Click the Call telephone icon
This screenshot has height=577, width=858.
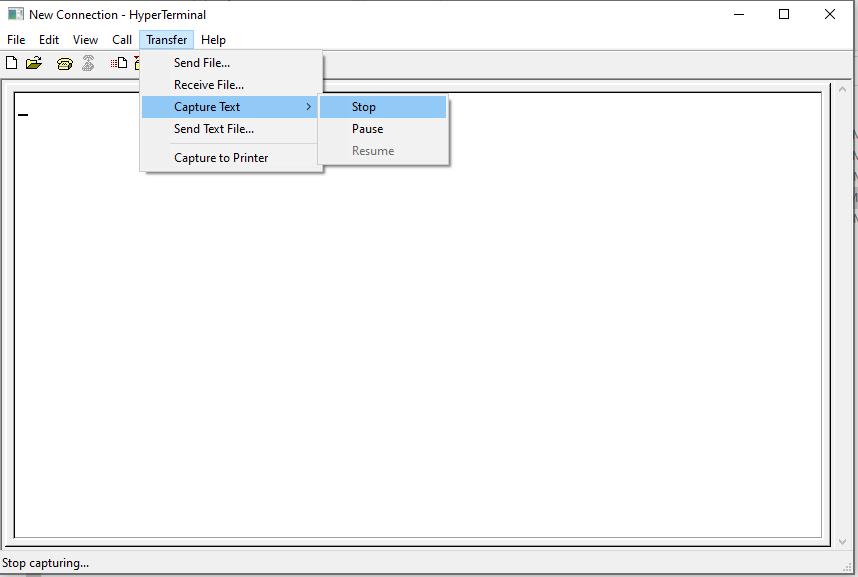point(64,62)
